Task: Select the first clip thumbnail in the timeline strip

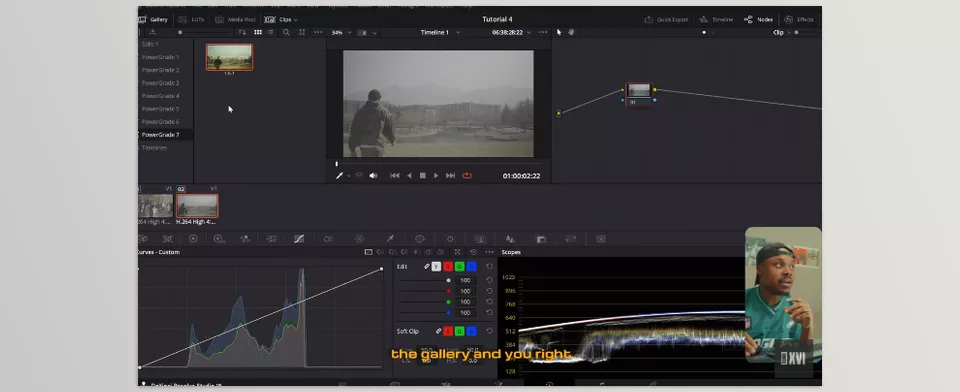Action: point(156,206)
